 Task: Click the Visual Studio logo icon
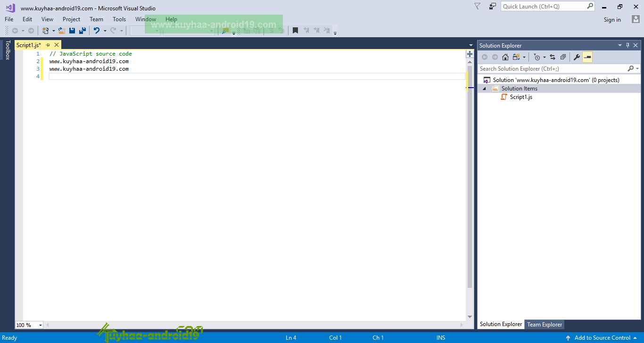(10, 8)
